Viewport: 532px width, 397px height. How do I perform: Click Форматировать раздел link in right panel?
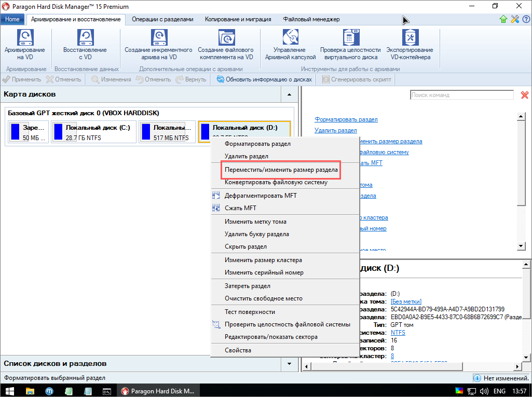click(x=346, y=119)
